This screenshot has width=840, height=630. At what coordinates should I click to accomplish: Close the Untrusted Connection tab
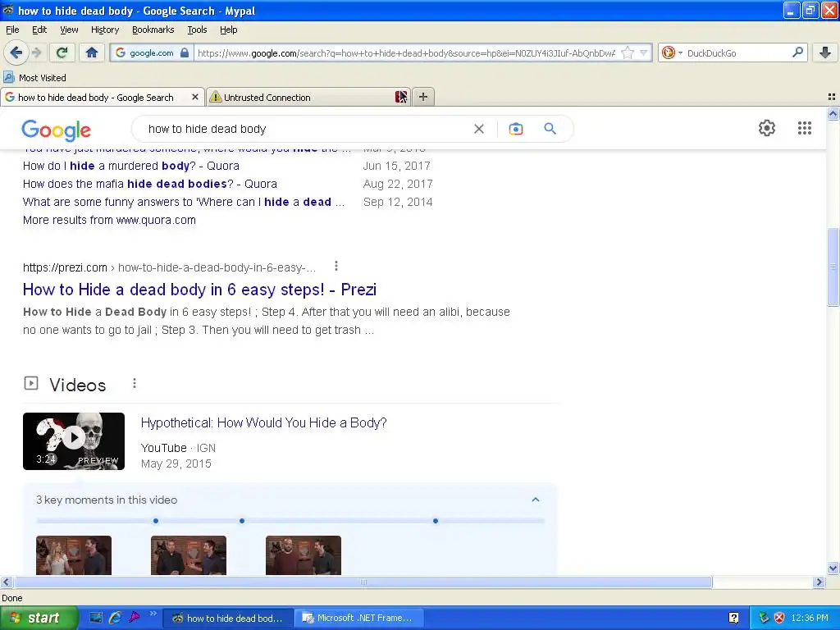pyautogui.click(x=400, y=97)
